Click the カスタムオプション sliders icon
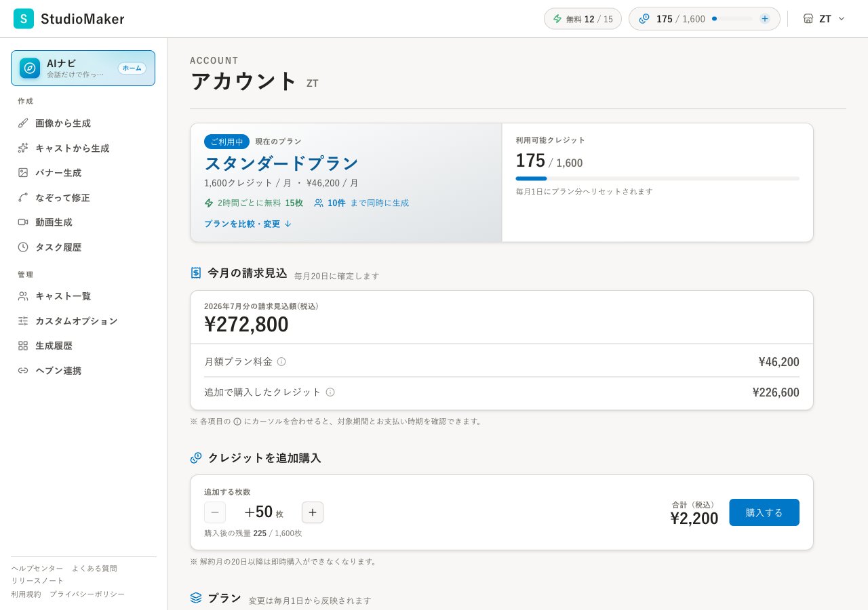The height and width of the screenshot is (610, 868). tap(23, 321)
